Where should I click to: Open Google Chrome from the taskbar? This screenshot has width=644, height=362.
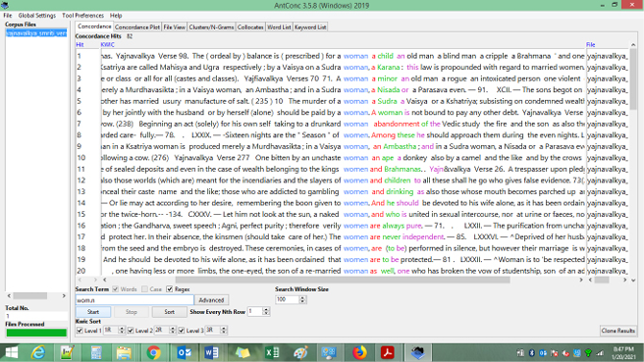click(153, 352)
